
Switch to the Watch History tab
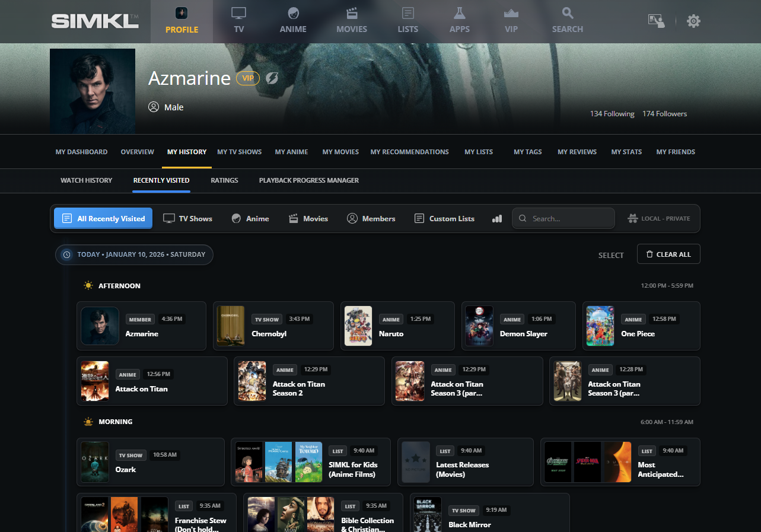(x=86, y=180)
